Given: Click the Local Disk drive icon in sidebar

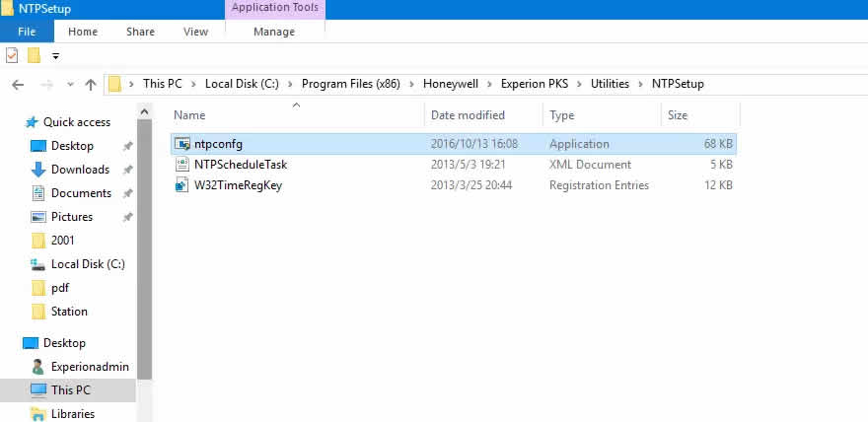Looking at the screenshot, I should tap(38, 264).
